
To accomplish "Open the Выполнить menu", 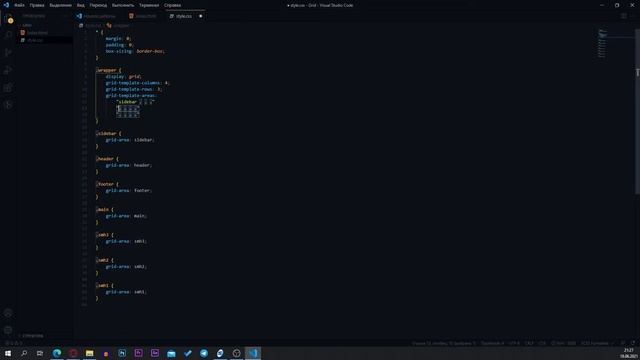I will 123,5.
